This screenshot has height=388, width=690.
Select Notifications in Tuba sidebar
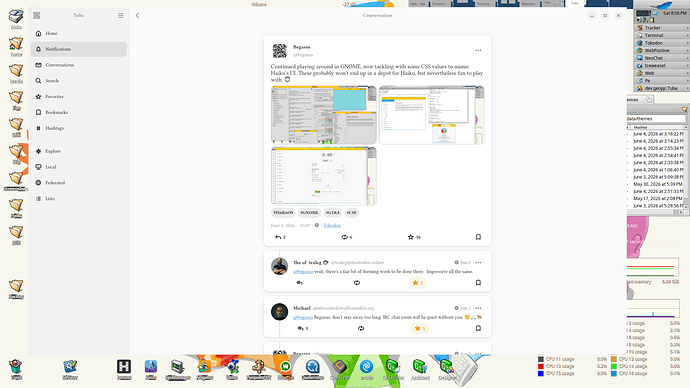(x=79, y=49)
